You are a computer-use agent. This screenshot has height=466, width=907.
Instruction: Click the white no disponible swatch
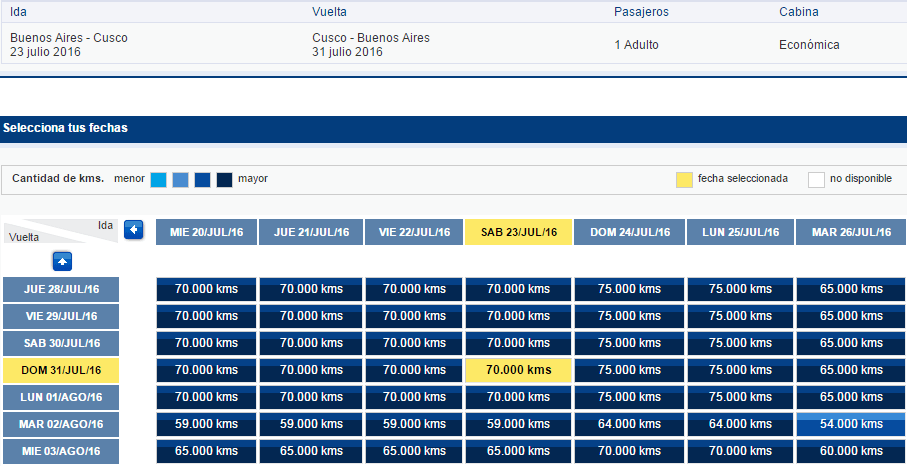coord(816,180)
